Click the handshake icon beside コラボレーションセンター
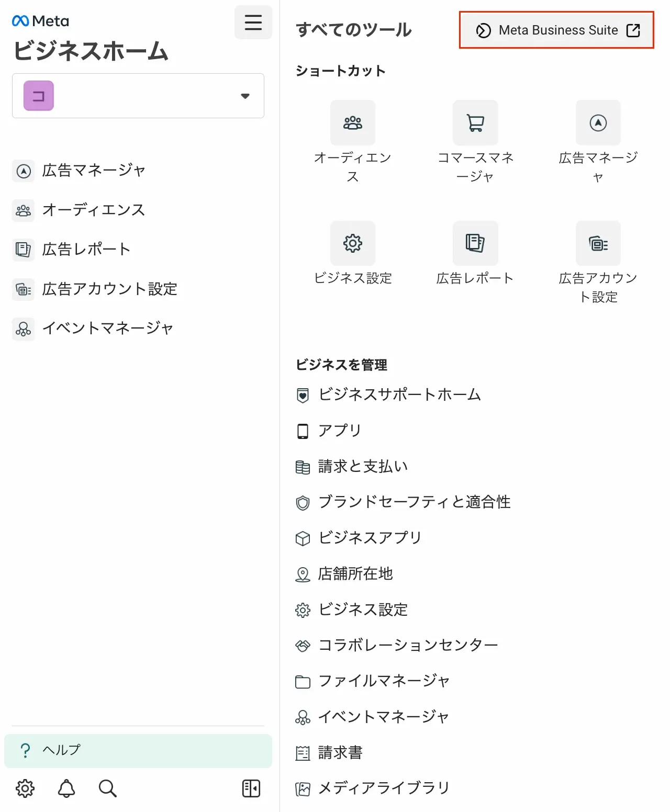 tap(303, 646)
